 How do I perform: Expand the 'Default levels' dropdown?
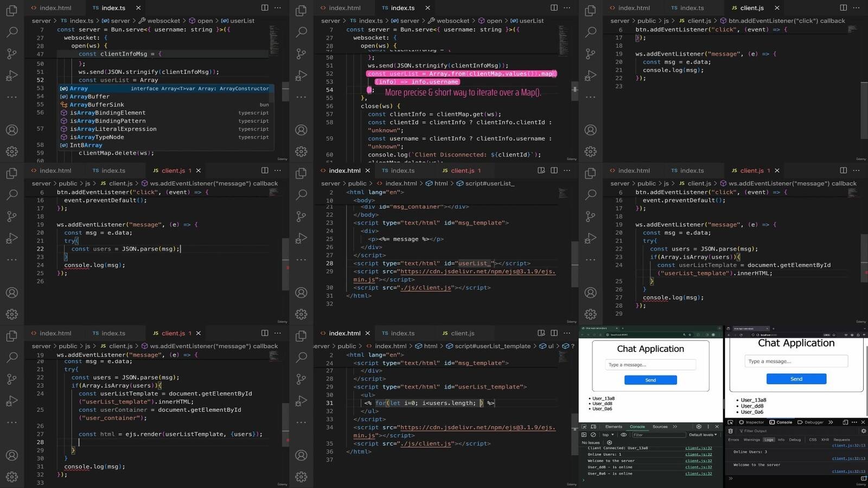tap(703, 435)
